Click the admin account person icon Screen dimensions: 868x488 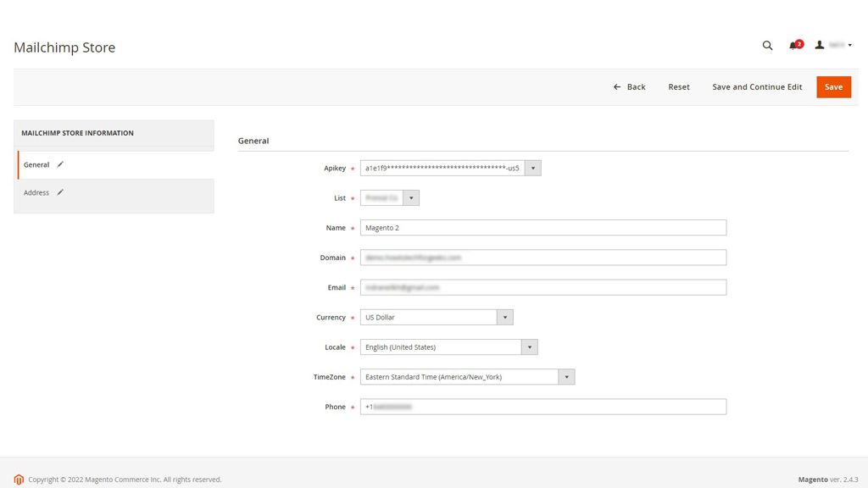point(819,46)
